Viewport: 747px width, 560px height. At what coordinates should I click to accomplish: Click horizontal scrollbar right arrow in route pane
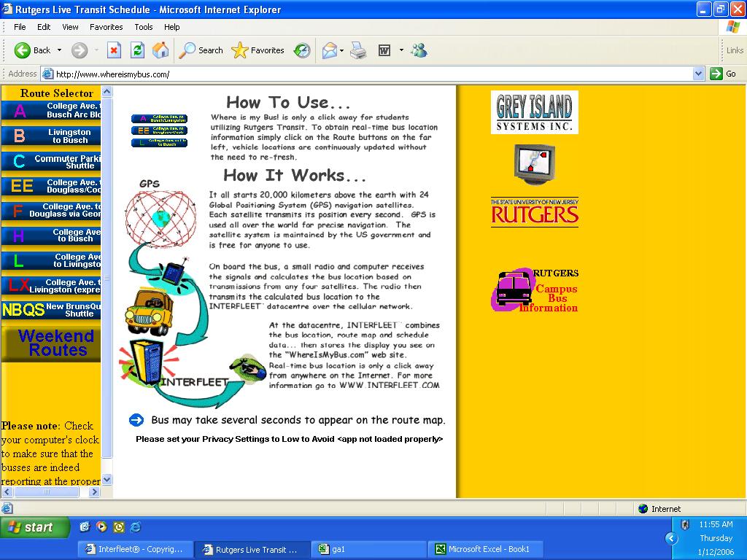point(94,492)
